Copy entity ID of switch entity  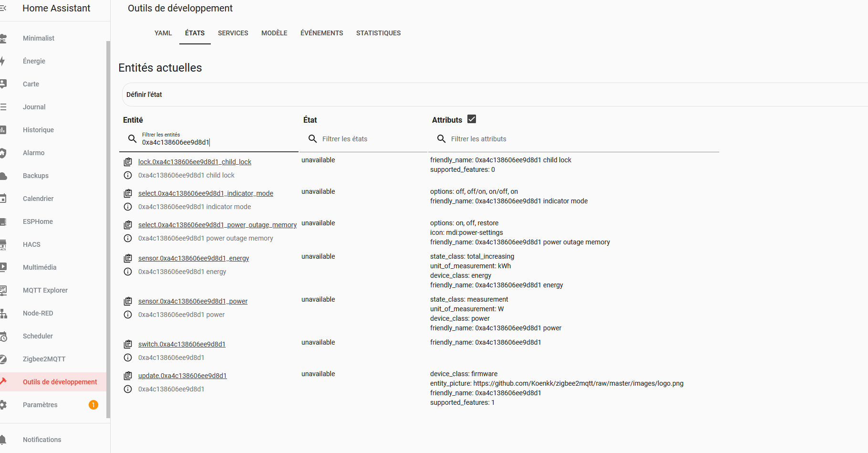(128, 344)
